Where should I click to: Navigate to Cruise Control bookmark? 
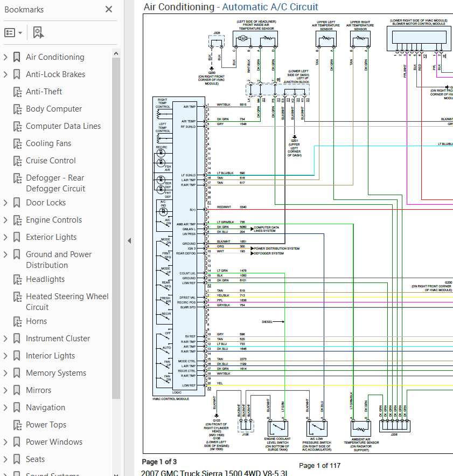[51, 161]
